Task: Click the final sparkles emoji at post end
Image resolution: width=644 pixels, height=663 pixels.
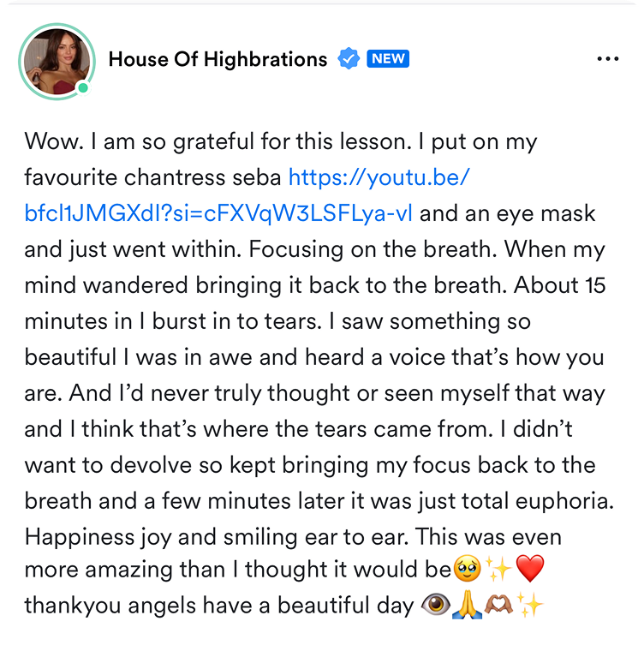Action: [x=529, y=605]
